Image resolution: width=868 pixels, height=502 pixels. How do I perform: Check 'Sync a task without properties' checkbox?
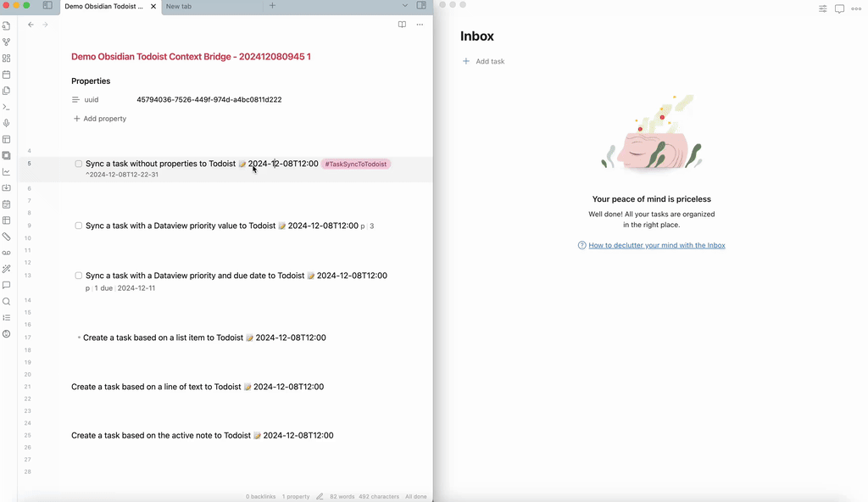79,164
